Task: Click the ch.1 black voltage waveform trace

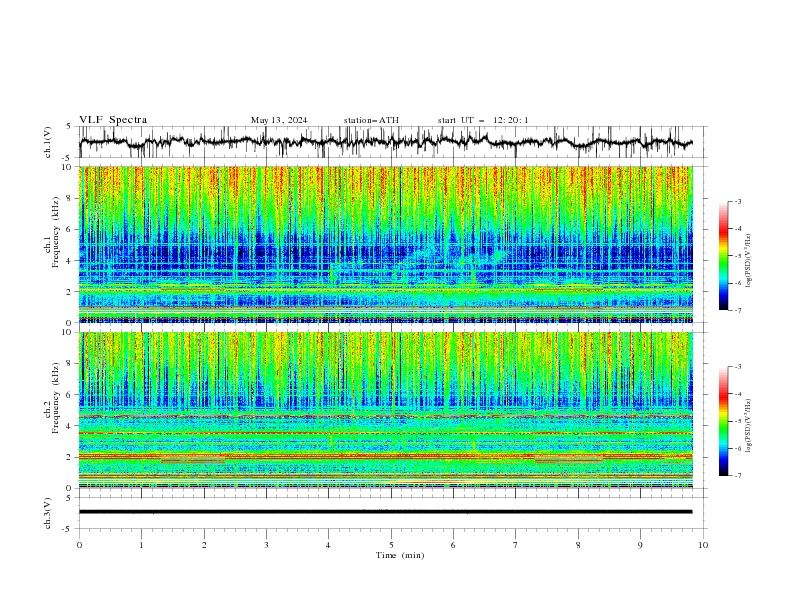Action: [385, 142]
